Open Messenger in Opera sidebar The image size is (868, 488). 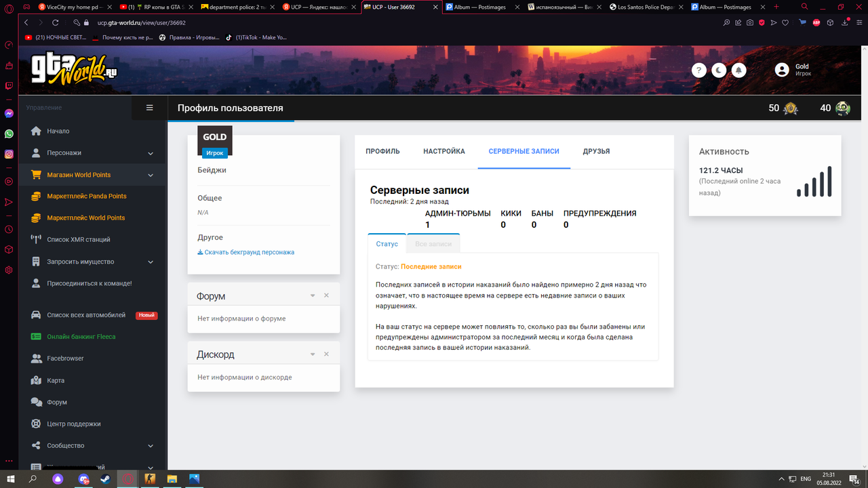(x=9, y=114)
